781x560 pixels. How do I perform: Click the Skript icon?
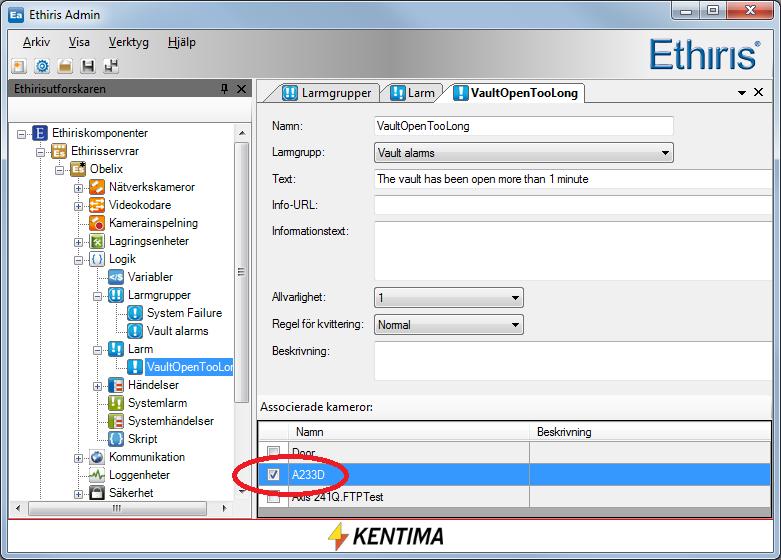[116, 439]
